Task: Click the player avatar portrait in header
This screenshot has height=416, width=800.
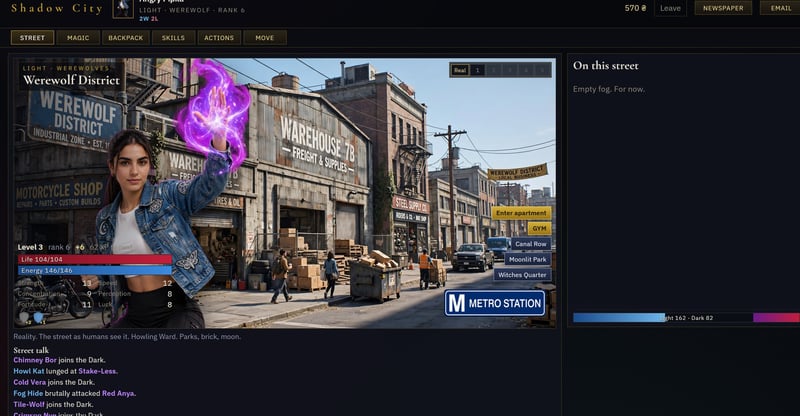Action: click(x=123, y=9)
